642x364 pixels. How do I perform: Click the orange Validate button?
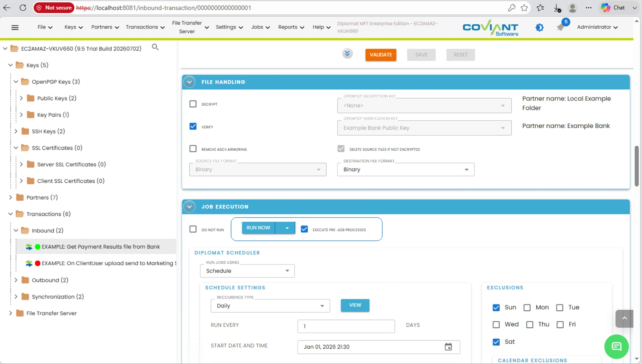pos(381,55)
